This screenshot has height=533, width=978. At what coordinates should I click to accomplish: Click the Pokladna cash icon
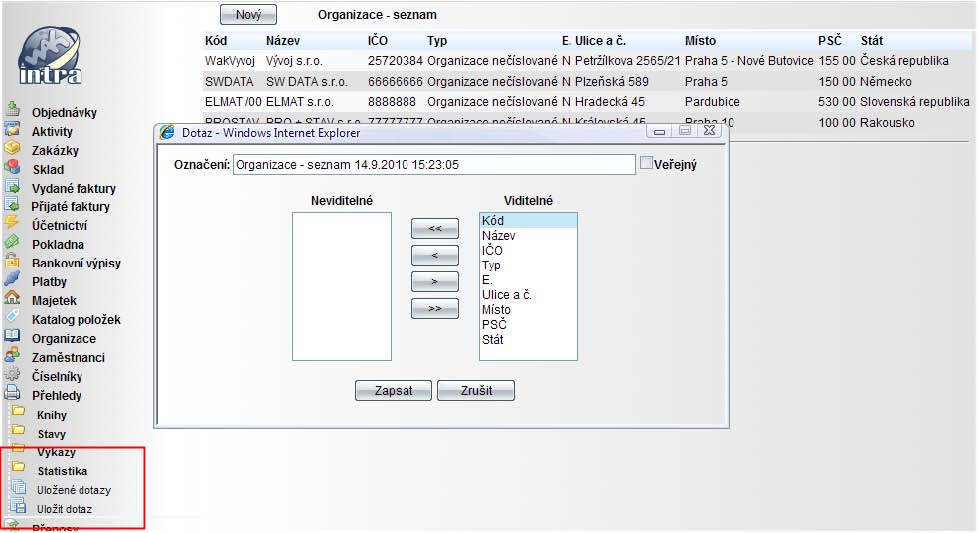(x=12, y=243)
